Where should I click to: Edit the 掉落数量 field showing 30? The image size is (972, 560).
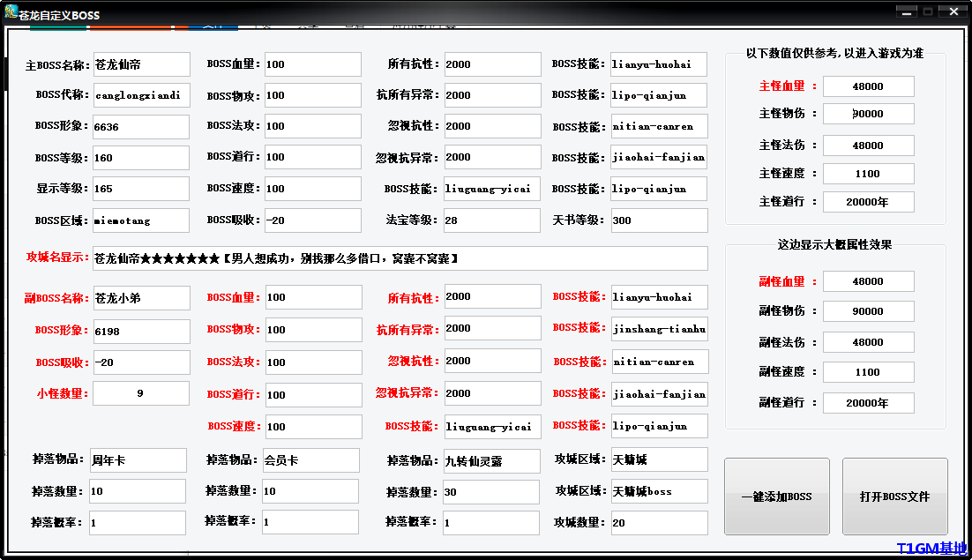coord(491,492)
